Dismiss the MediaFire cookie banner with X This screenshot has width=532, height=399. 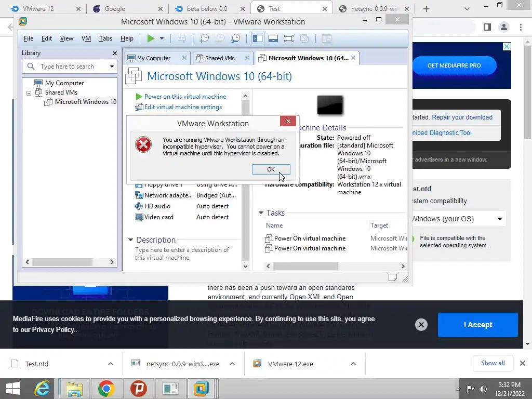(421, 325)
